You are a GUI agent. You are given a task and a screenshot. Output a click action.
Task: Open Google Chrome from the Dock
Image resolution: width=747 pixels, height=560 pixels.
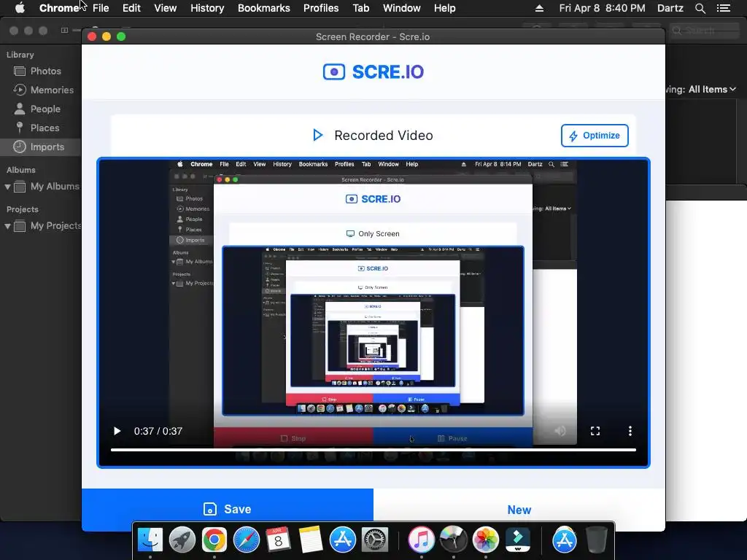point(214,540)
